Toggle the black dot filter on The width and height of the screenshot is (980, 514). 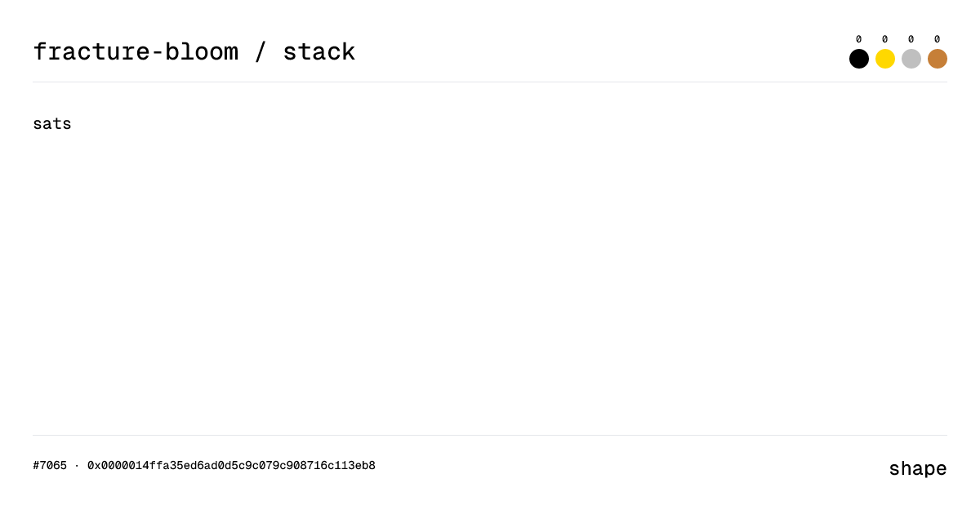coord(859,59)
